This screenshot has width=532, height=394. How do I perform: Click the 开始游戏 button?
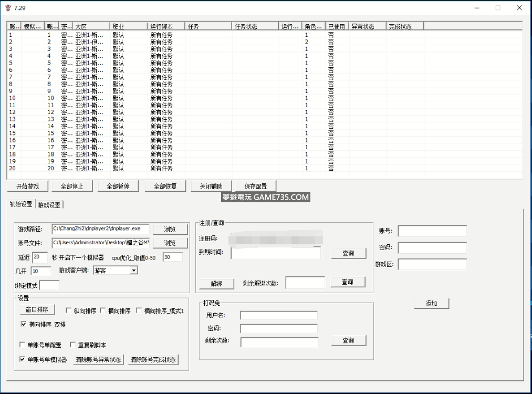[x=27, y=186]
